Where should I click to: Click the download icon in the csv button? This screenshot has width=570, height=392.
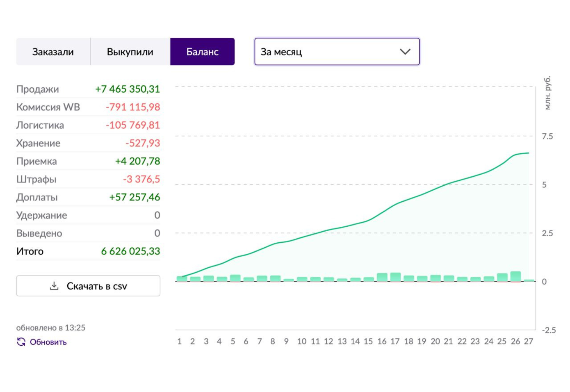click(54, 286)
